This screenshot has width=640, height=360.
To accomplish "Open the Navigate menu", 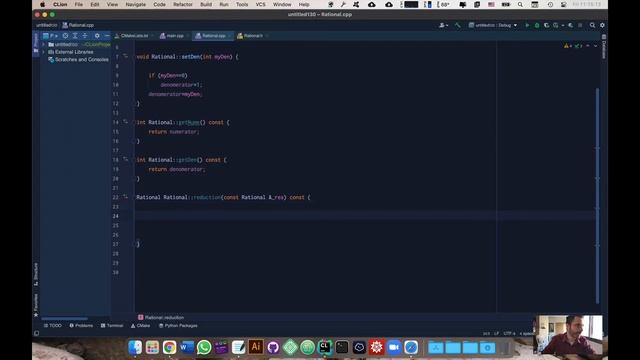I will click(x=136, y=4).
